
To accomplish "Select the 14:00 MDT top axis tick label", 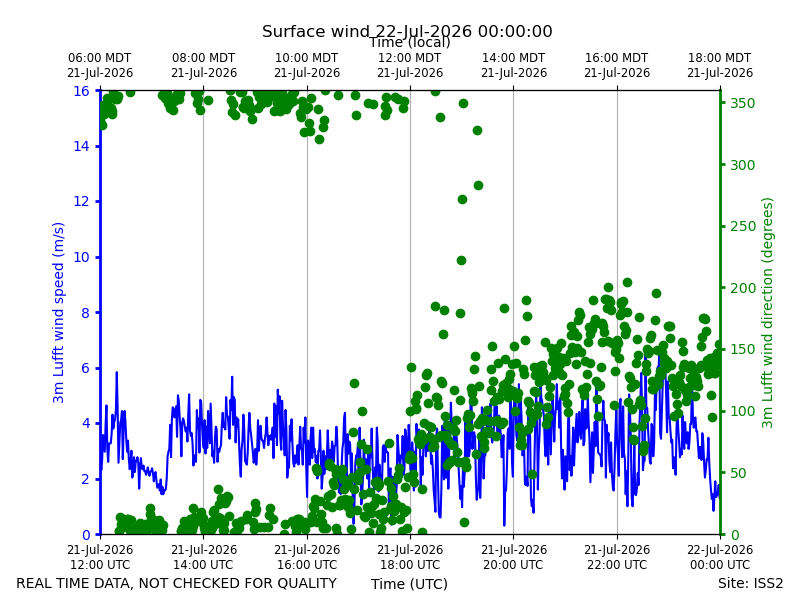I will [513, 65].
